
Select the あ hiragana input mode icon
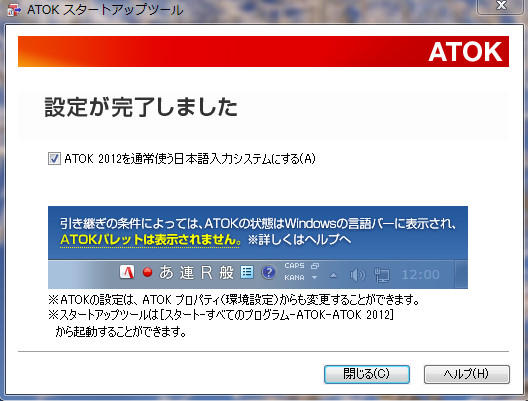(x=166, y=272)
